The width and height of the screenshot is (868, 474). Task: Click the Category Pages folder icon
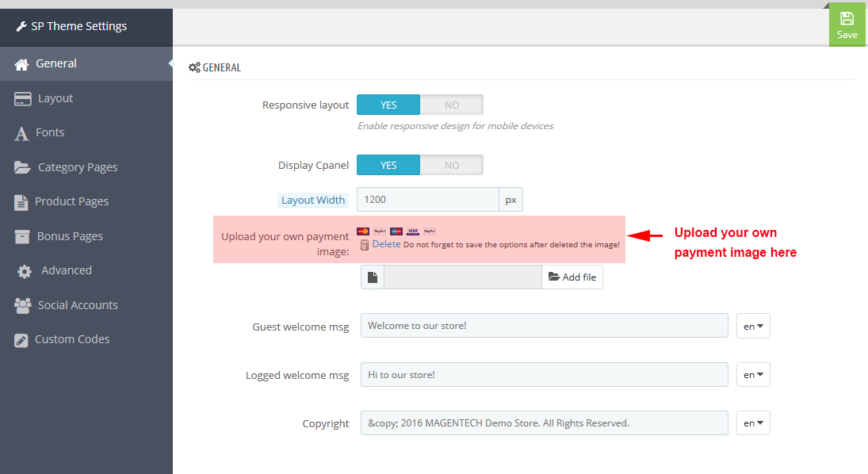(22, 167)
